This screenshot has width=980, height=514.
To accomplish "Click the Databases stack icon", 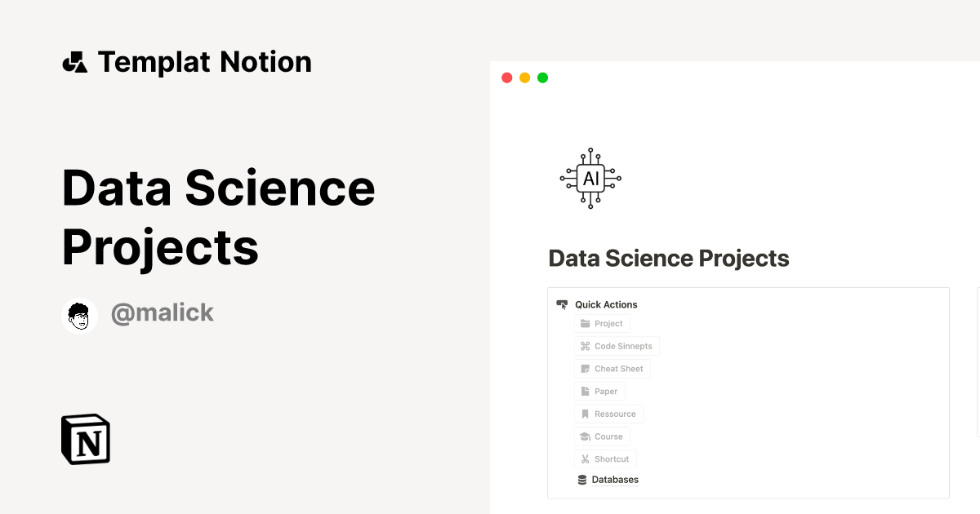I will (581, 479).
